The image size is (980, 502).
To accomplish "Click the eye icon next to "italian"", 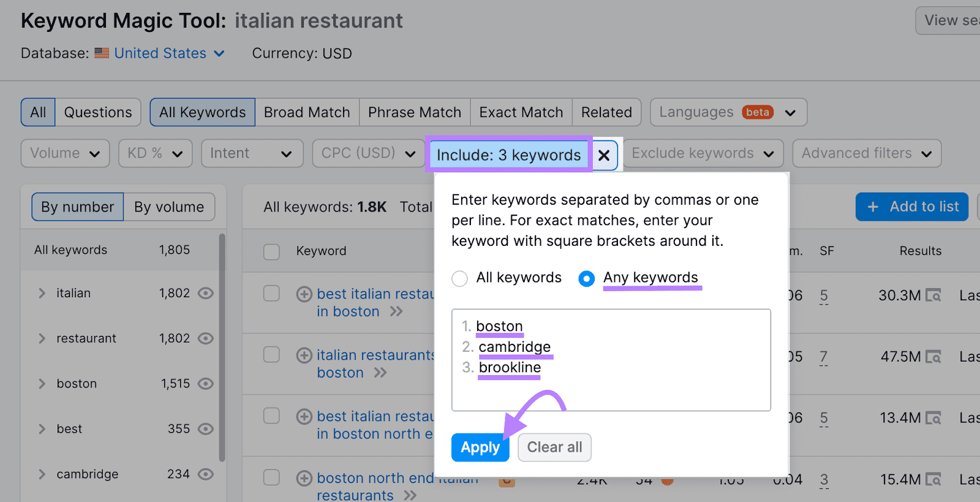I will click(x=206, y=293).
